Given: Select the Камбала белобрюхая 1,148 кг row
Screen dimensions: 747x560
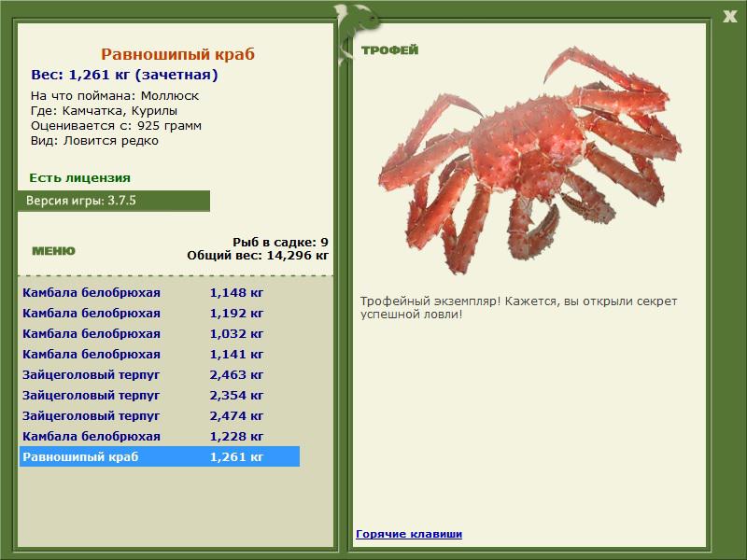Looking at the screenshot, I should tap(159, 292).
